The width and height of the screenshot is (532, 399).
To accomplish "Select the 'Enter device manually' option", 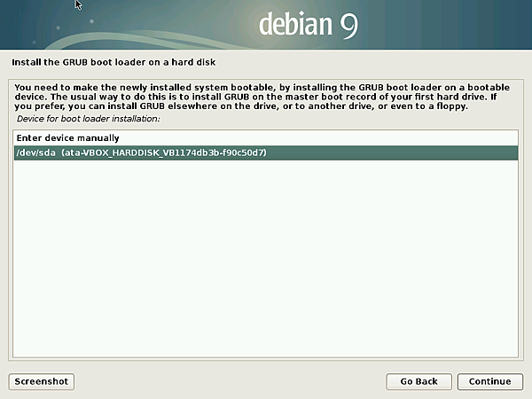I will coord(266,138).
